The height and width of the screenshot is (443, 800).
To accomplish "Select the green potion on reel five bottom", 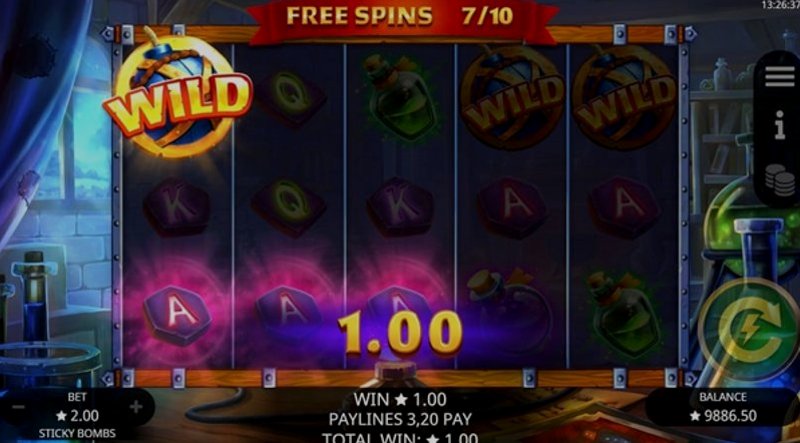I will point(622,315).
